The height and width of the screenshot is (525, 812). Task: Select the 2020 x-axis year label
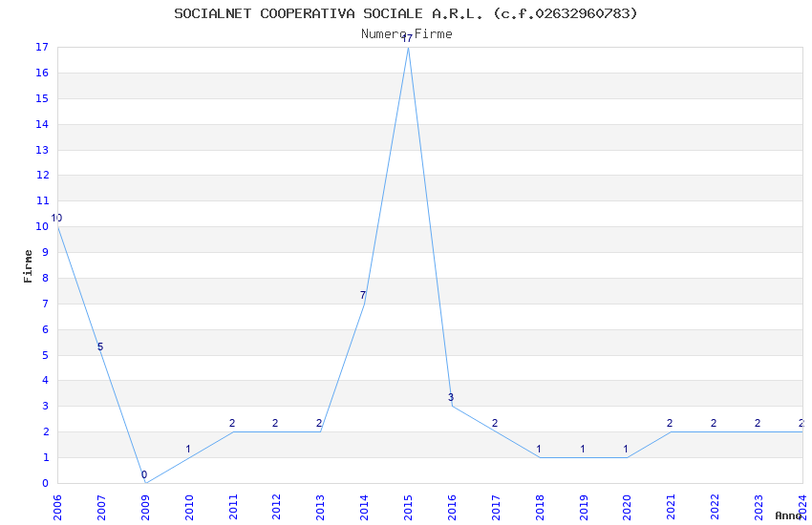coord(627,508)
